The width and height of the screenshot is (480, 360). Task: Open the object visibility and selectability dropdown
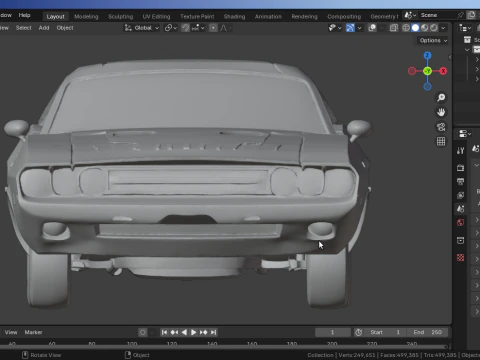(x=335, y=28)
